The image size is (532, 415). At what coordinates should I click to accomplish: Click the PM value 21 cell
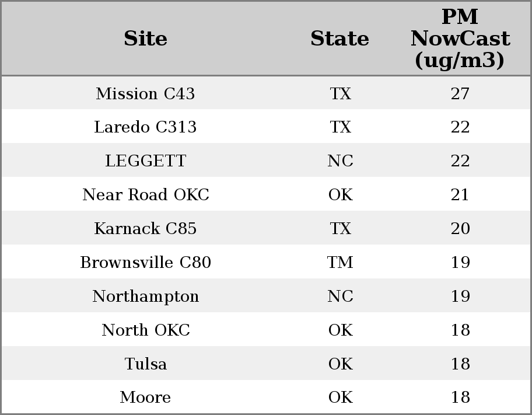pyautogui.click(x=460, y=195)
